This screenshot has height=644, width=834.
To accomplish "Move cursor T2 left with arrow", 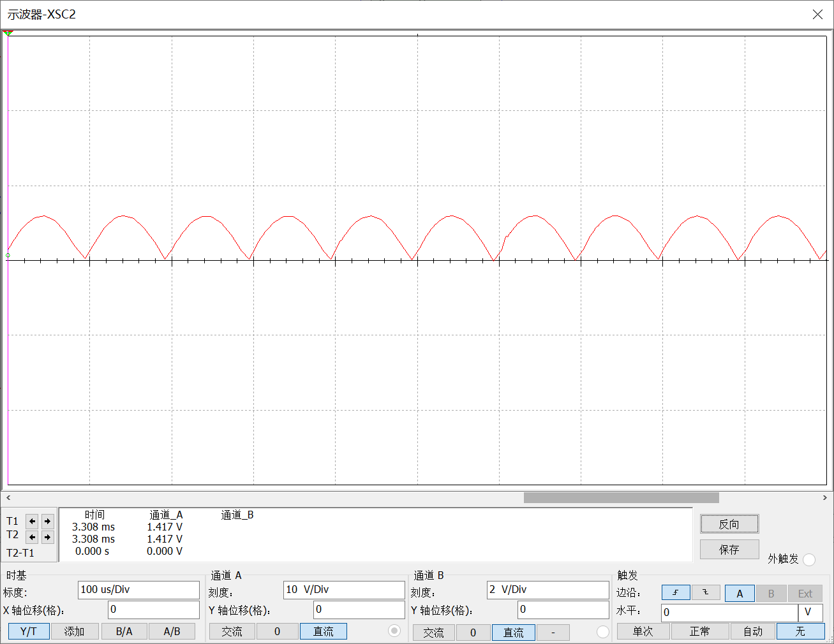I will click(x=32, y=537).
